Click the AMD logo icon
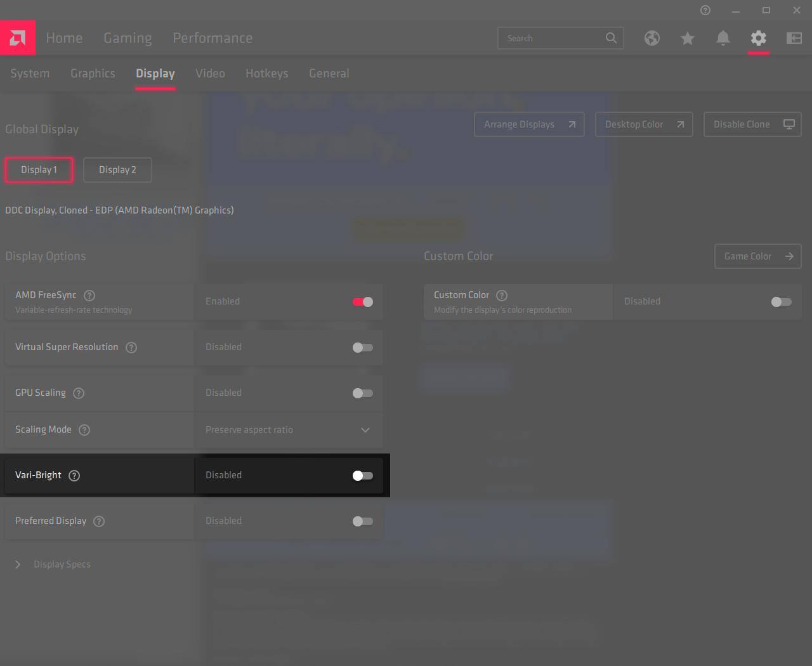 point(18,38)
